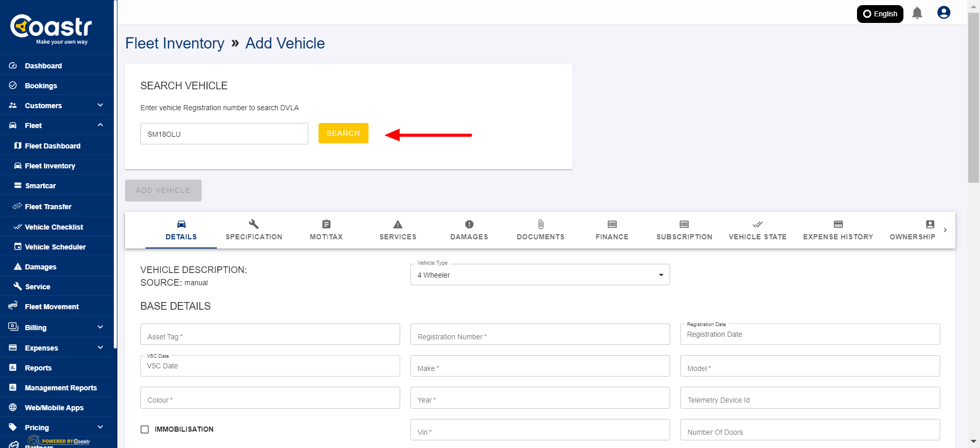Tick the Immobilisation checkbox

coord(145,430)
